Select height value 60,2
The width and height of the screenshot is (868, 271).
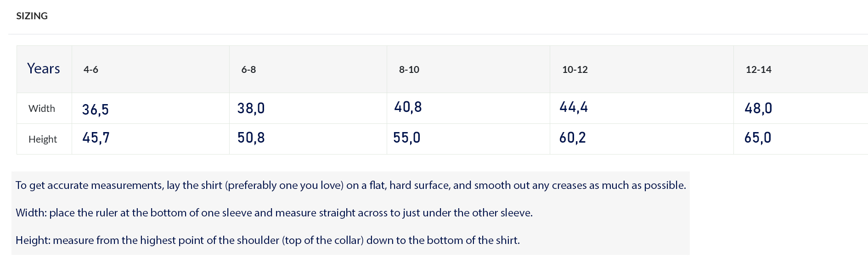click(x=573, y=138)
